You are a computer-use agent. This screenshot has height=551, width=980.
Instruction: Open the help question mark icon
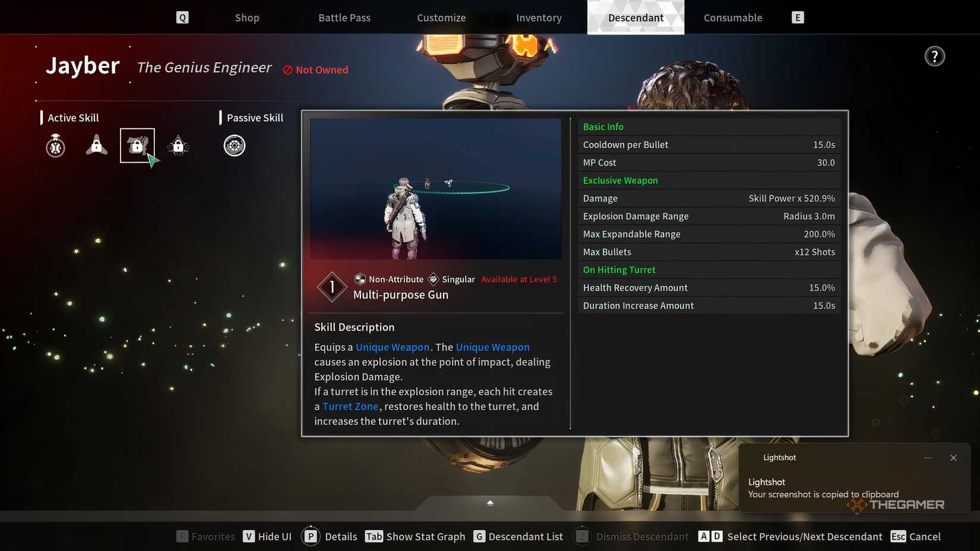click(934, 56)
